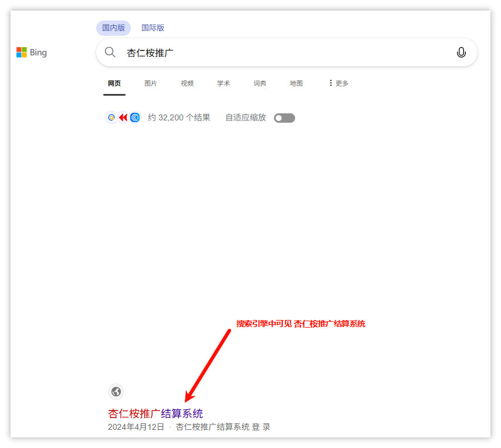Switch to the 国际版 tab
Viewport: 501px width, 448px height.
tap(153, 28)
